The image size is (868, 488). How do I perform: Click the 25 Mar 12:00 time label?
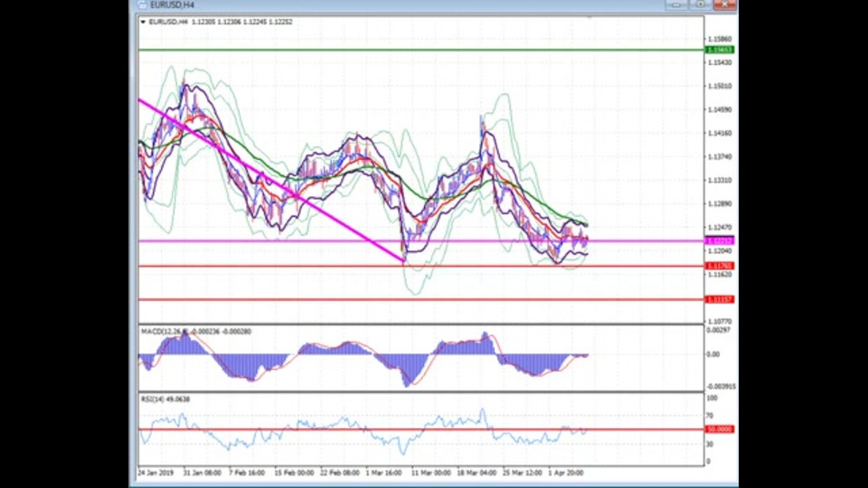(522, 473)
